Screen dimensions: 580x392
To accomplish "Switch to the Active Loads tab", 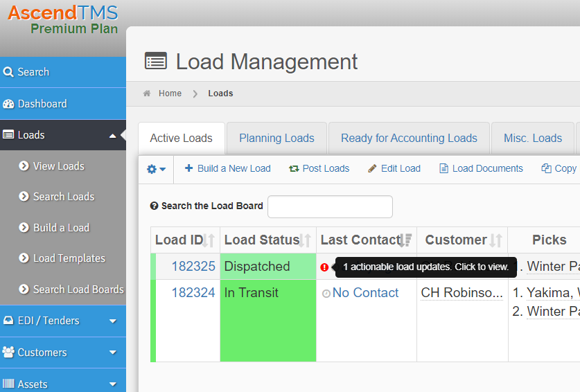I will point(182,138).
